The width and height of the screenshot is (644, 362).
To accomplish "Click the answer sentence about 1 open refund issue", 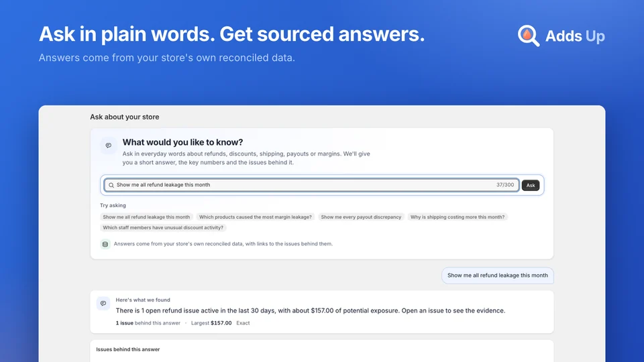I will 311,310.
